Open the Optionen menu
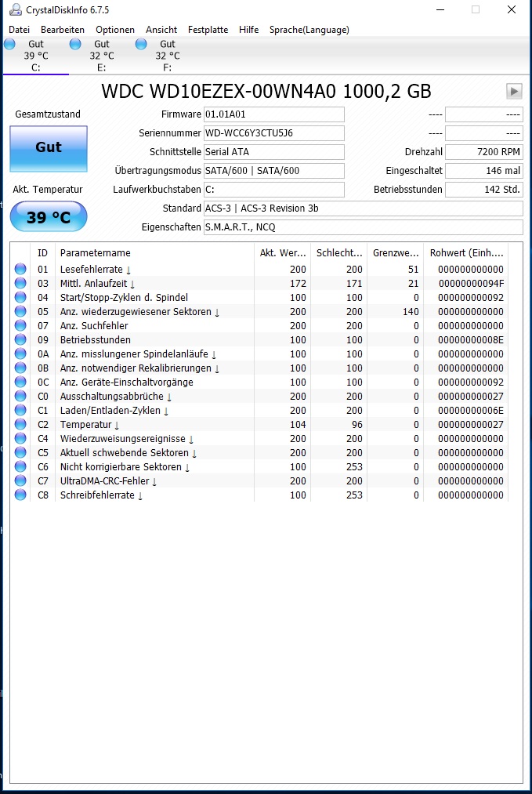The width and height of the screenshot is (532, 794). click(x=115, y=30)
